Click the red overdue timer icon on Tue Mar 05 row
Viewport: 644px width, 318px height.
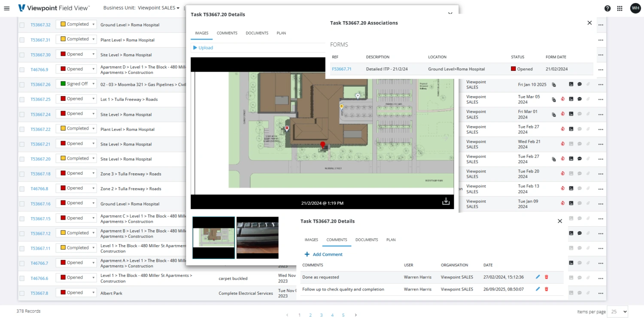tap(562, 99)
